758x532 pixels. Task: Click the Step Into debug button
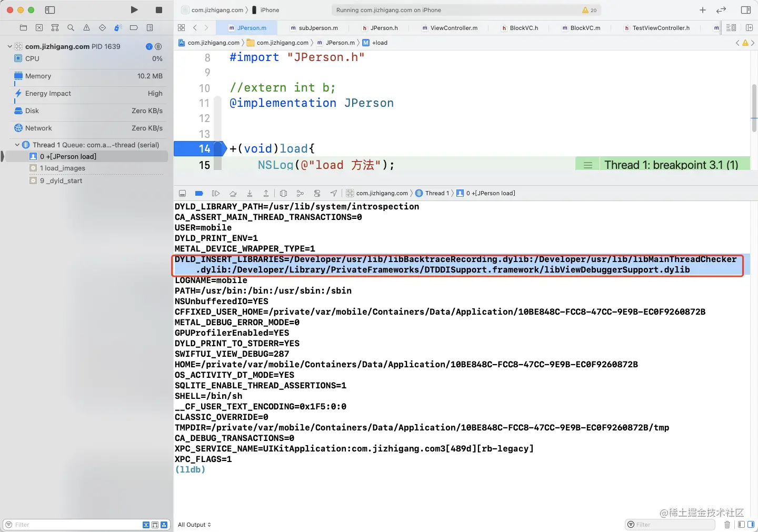pos(250,193)
